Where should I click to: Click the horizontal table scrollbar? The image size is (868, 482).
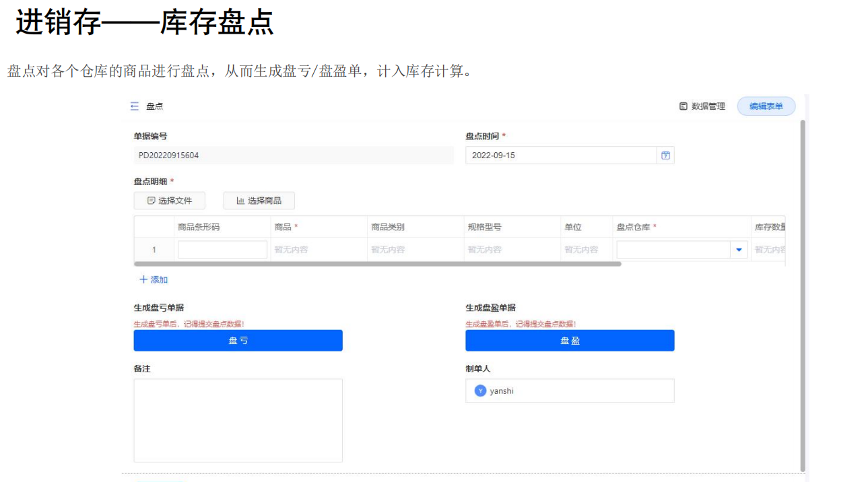pyautogui.click(x=377, y=264)
